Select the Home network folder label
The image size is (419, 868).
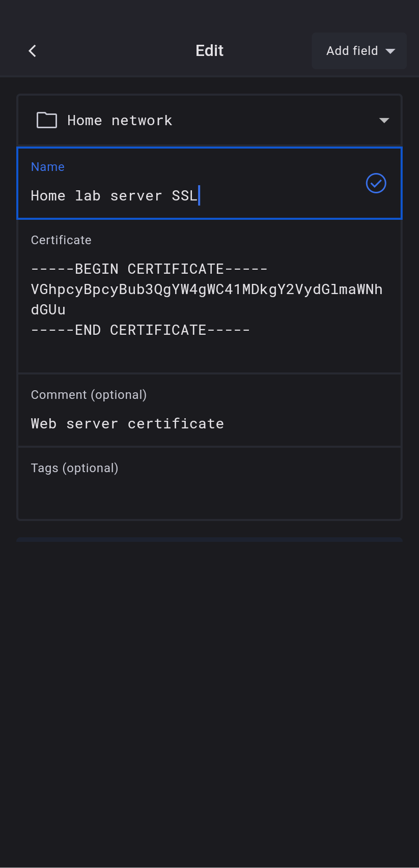click(x=120, y=121)
